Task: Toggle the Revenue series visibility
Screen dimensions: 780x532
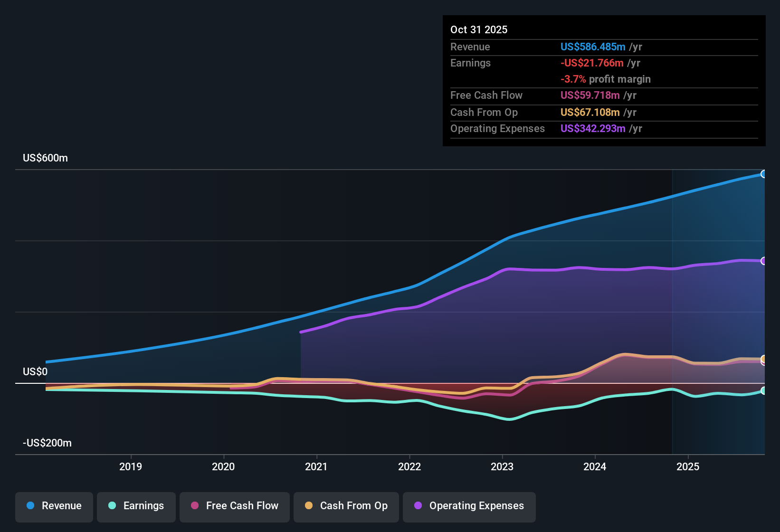Action: (x=54, y=506)
